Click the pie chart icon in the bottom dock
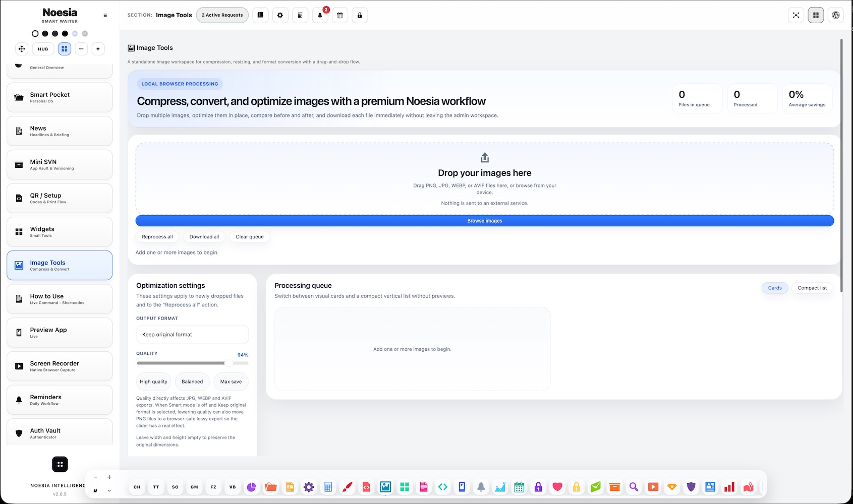853x504 pixels. click(251, 487)
